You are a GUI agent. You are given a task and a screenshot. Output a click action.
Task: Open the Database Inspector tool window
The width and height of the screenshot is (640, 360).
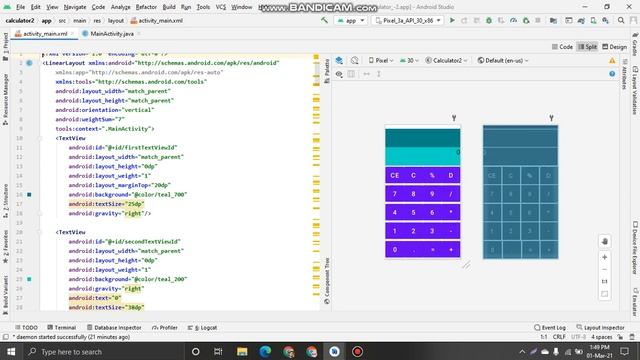tap(114, 328)
